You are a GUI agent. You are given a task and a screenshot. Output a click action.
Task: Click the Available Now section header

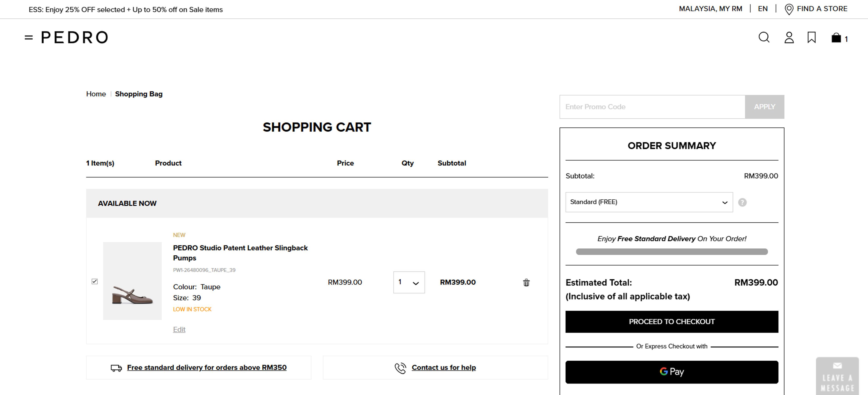(317, 203)
